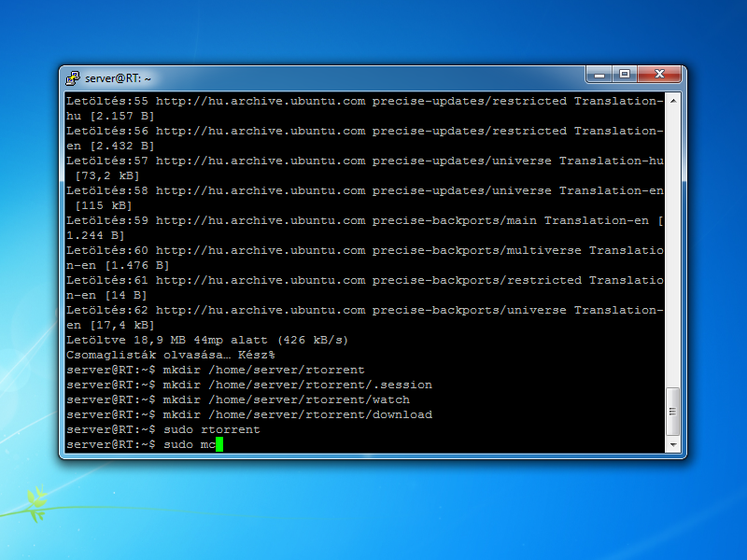Click the Letöltés:62 archive URL
The width and height of the screenshot is (747, 560).
260,310
